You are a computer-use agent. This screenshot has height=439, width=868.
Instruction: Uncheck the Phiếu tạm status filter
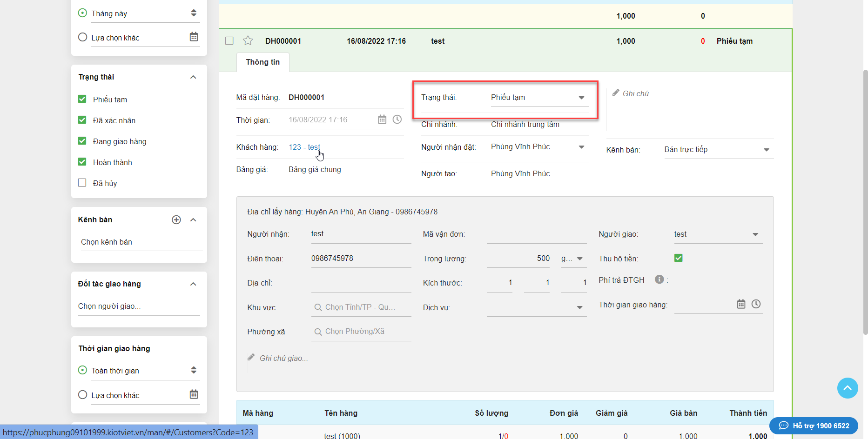click(x=82, y=99)
